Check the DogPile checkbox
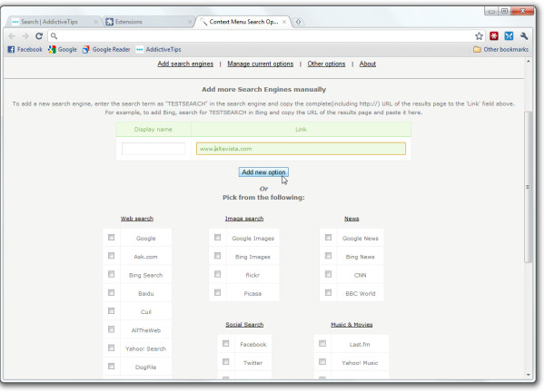This screenshot has height=392, width=545. click(111, 367)
